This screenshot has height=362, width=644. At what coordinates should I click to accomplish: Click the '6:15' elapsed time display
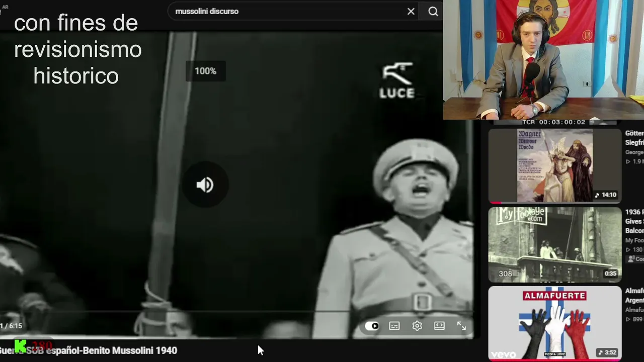point(11,326)
